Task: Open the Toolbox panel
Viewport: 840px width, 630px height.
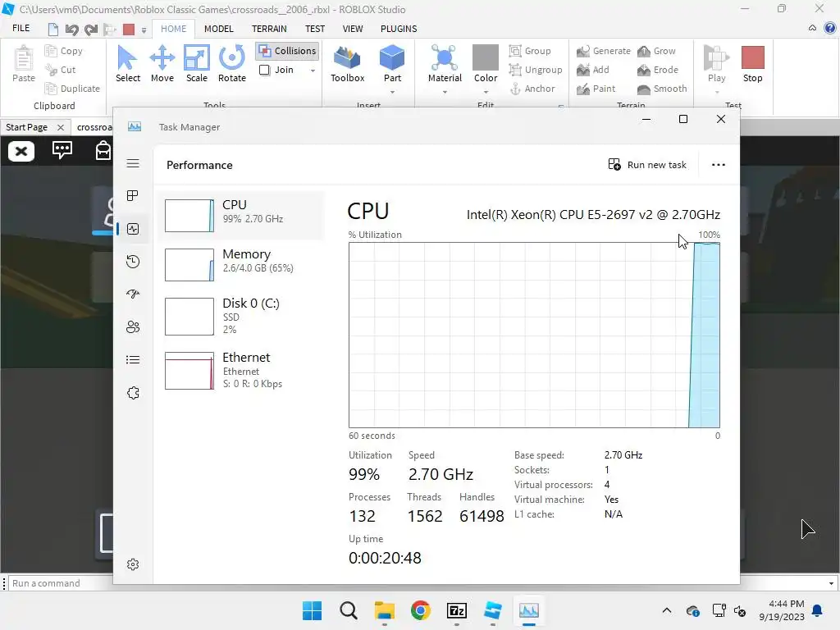Action: tap(347, 64)
